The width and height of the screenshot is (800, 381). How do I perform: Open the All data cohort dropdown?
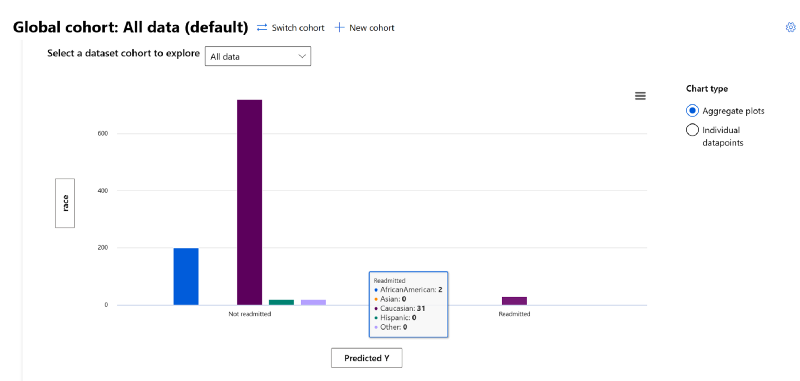click(x=258, y=57)
